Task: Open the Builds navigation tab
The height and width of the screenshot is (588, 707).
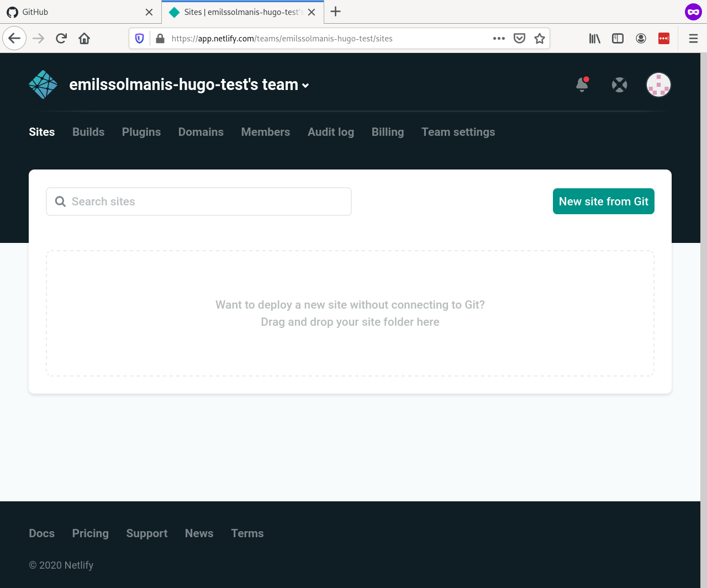Action: point(88,132)
